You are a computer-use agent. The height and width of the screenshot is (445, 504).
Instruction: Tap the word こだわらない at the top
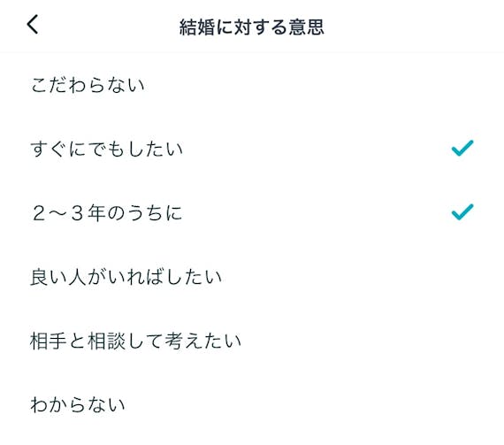point(88,85)
